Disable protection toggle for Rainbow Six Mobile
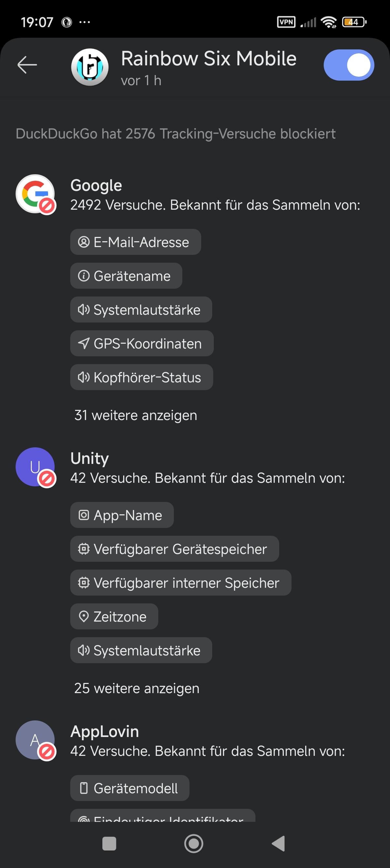The height and width of the screenshot is (868, 390). click(x=349, y=65)
